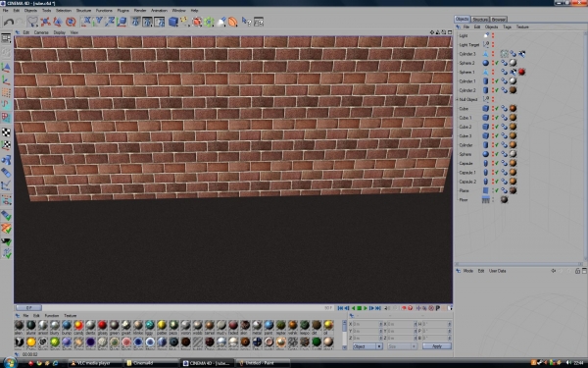Screen dimensions: 588x368
Task: Add a Light object from toolbar
Action: pyautogui.click(x=221, y=22)
